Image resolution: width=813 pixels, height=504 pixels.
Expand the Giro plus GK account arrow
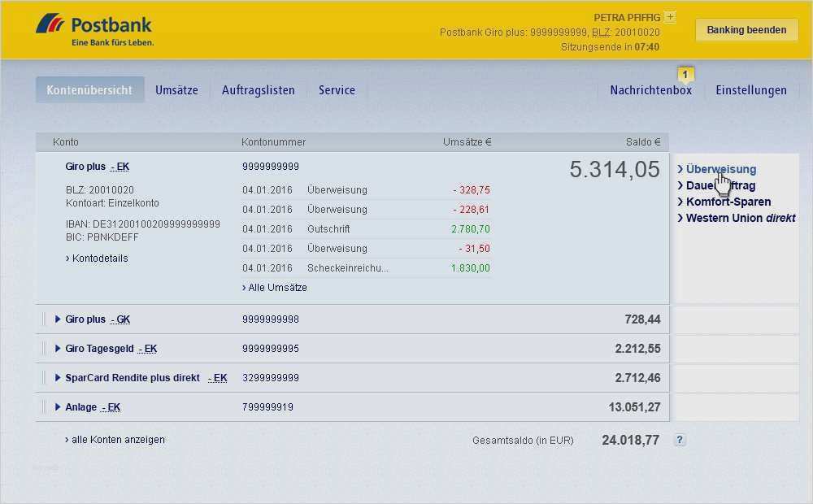[x=58, y=319]
